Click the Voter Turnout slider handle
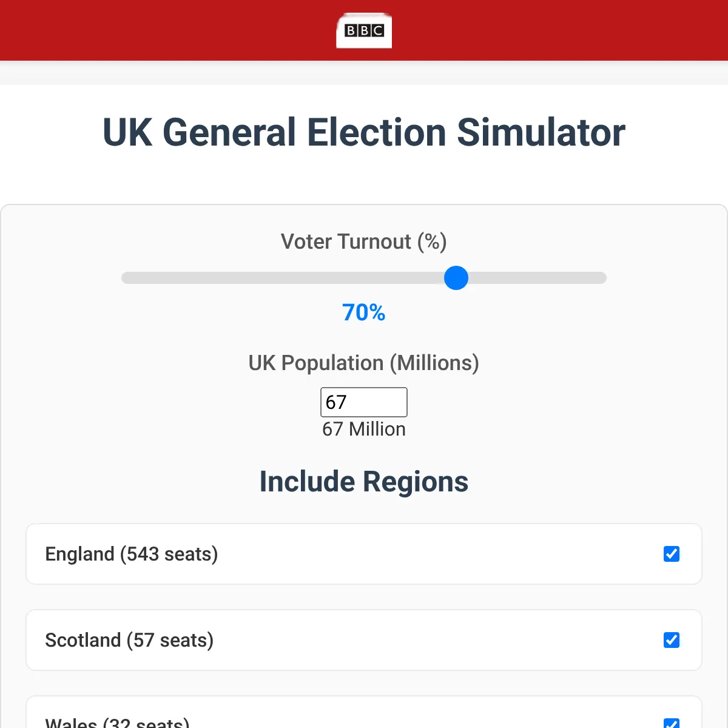The width and height of the screenshot is (728, 728). [x=456, y=278]
